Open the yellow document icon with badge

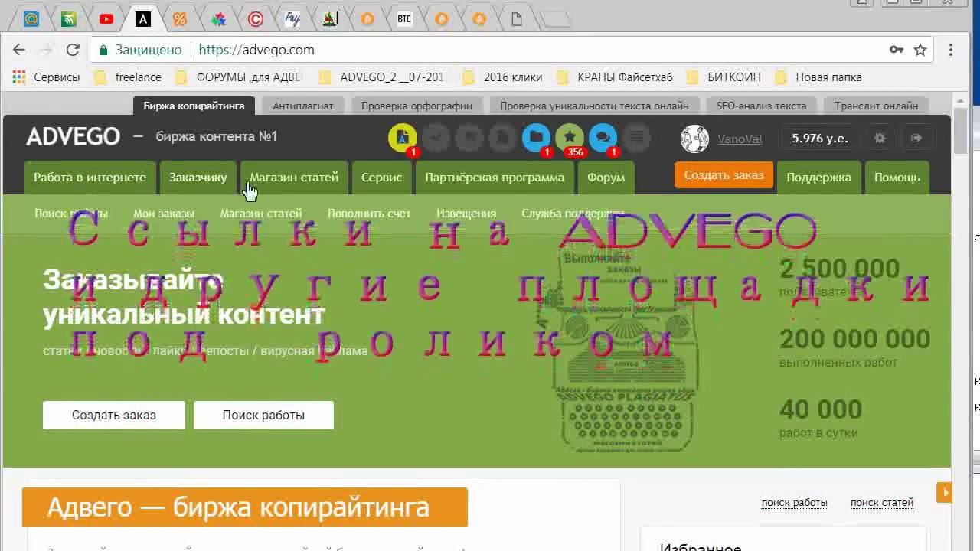(x=403, y=138)
